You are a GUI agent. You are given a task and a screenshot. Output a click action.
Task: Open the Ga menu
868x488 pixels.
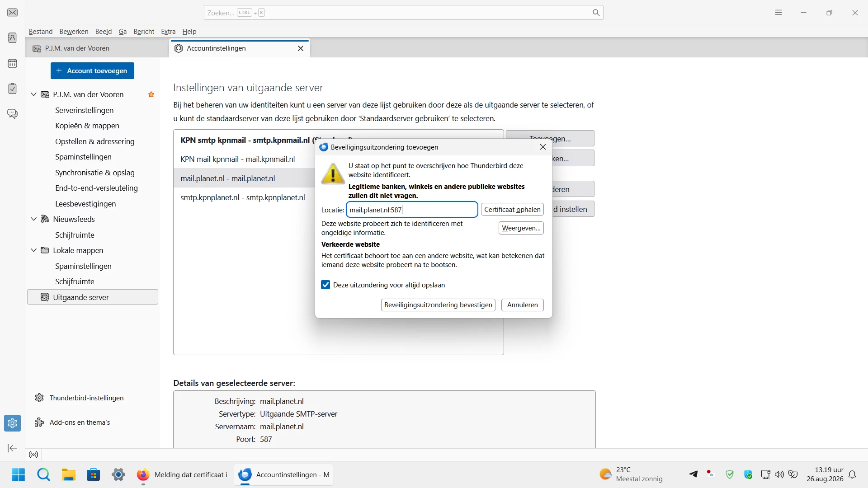point(123,32)
